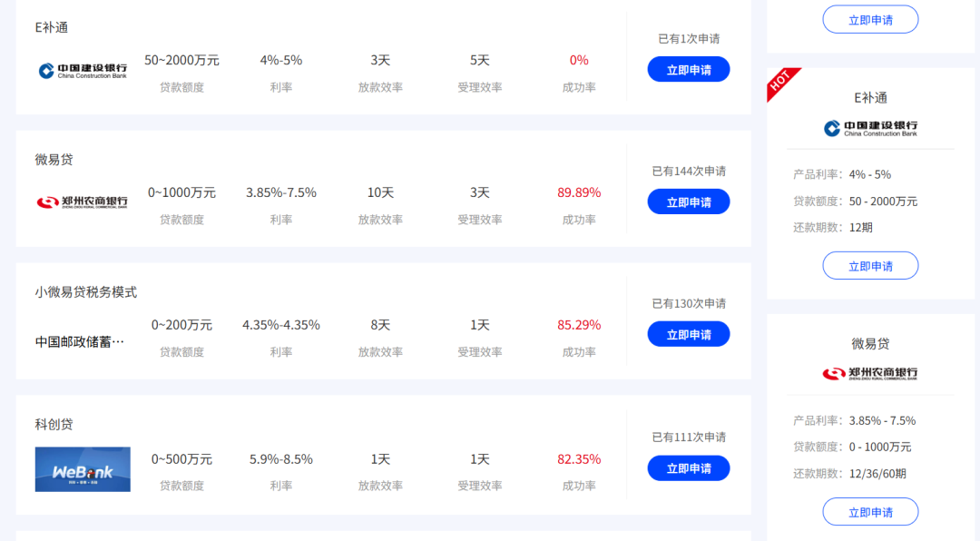Open the E补通 product title in list

point(52,27)
